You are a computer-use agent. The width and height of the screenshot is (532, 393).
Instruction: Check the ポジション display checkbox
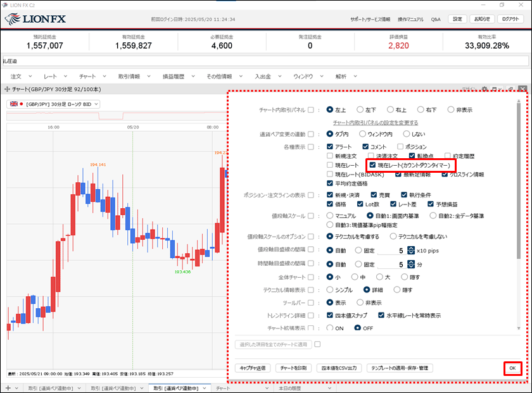[401, 147]
